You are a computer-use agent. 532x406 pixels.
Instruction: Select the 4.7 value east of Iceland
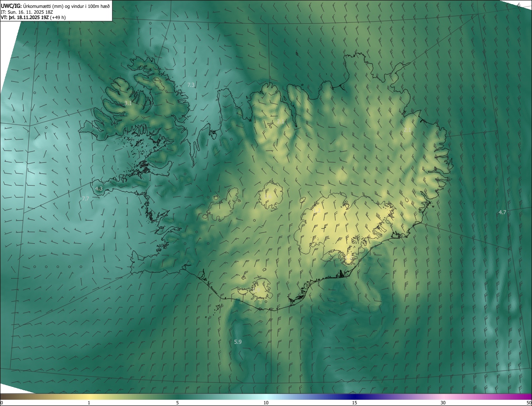pos(502,212)
